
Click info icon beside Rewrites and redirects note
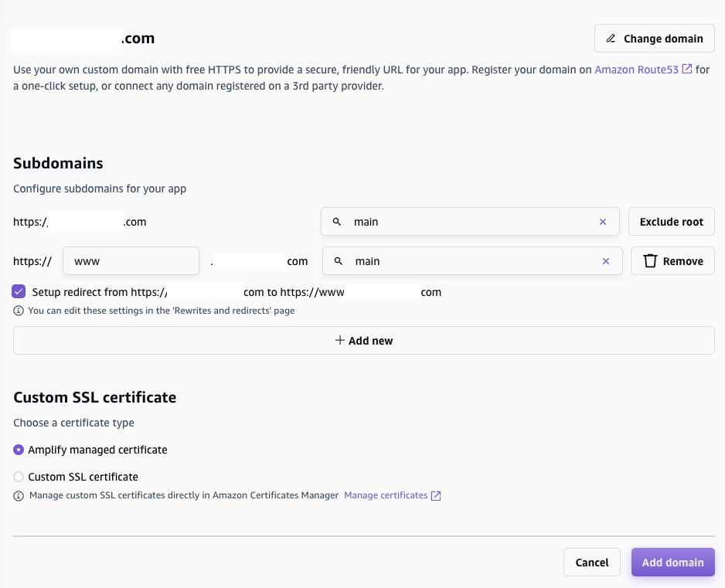point(19,311)
